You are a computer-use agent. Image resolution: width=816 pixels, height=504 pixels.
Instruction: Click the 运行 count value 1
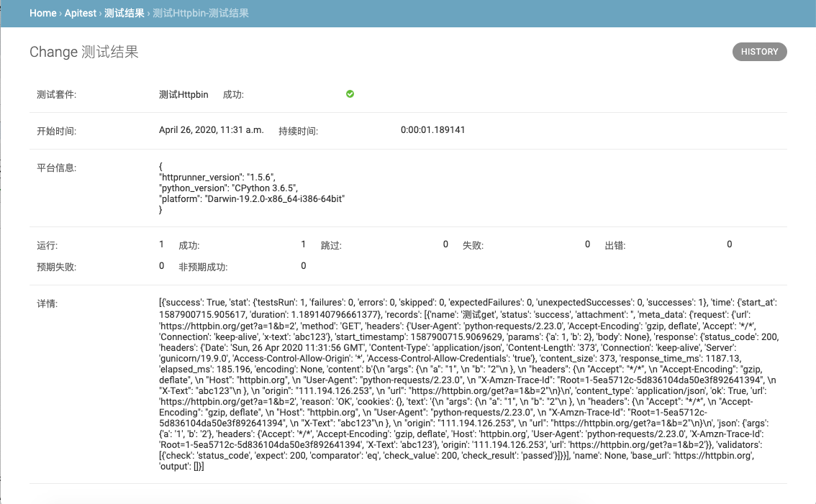(161, 244)
